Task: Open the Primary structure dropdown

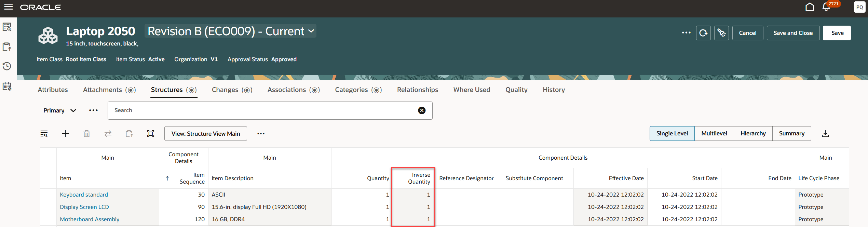Action: [x=59, y=110]
